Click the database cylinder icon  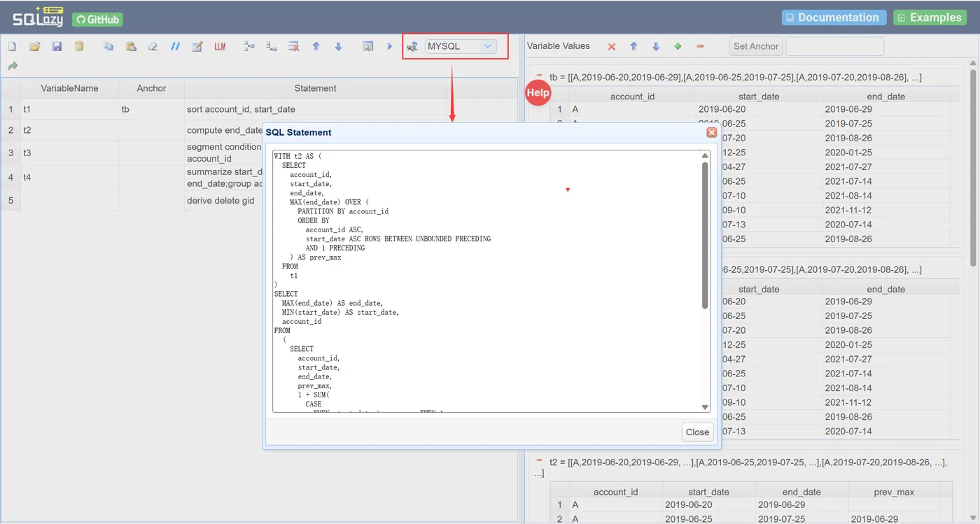point(79,46)
